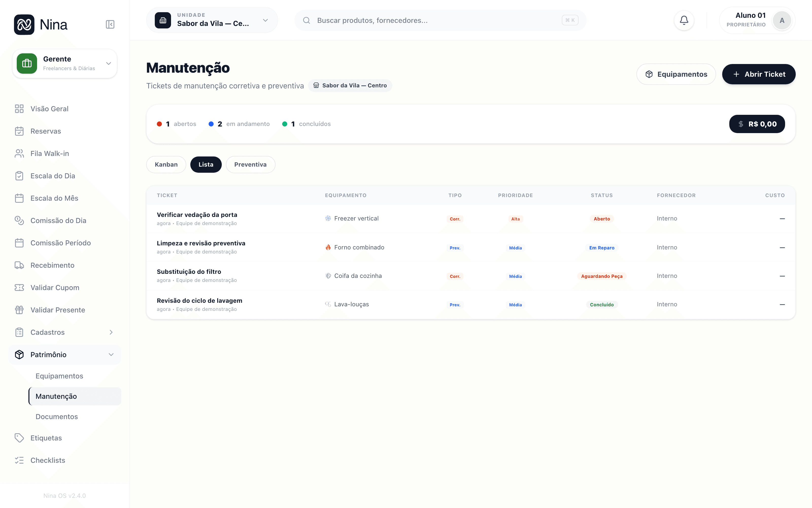The image size is (812, 508).
Task: Click the Lava-louças equipment icon
Action: [328, 304]
